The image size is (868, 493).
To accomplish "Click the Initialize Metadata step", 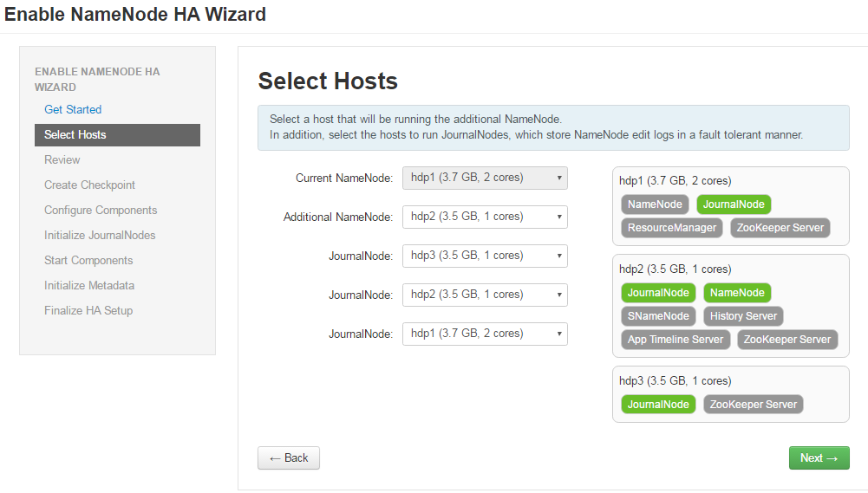I will click(x=89, y=286).
